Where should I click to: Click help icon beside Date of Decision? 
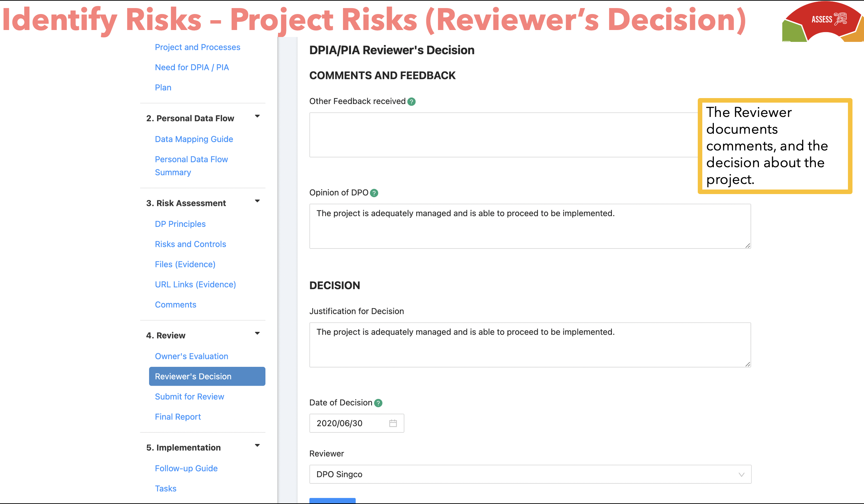click(x=378, y=403)
